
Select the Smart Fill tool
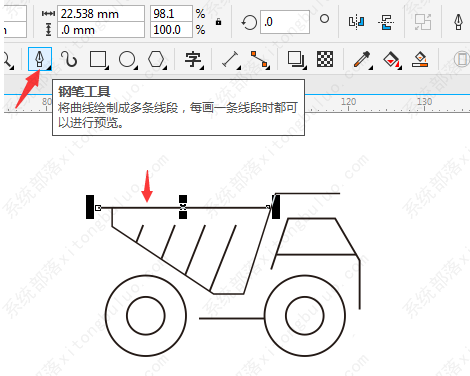420,59
